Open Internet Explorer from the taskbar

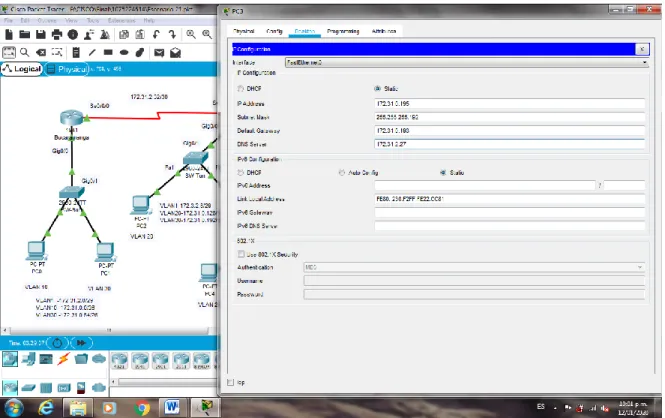tap(46, 408)
